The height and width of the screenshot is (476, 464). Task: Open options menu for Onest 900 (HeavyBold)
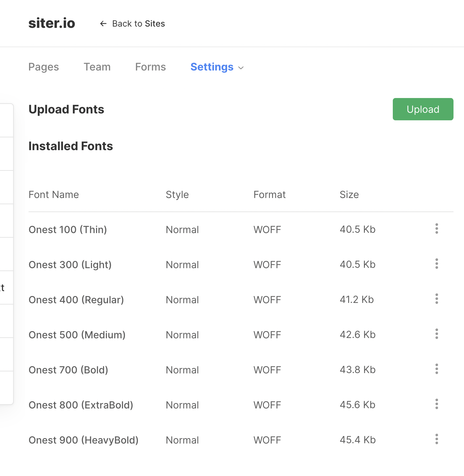[x=436, y=439]
